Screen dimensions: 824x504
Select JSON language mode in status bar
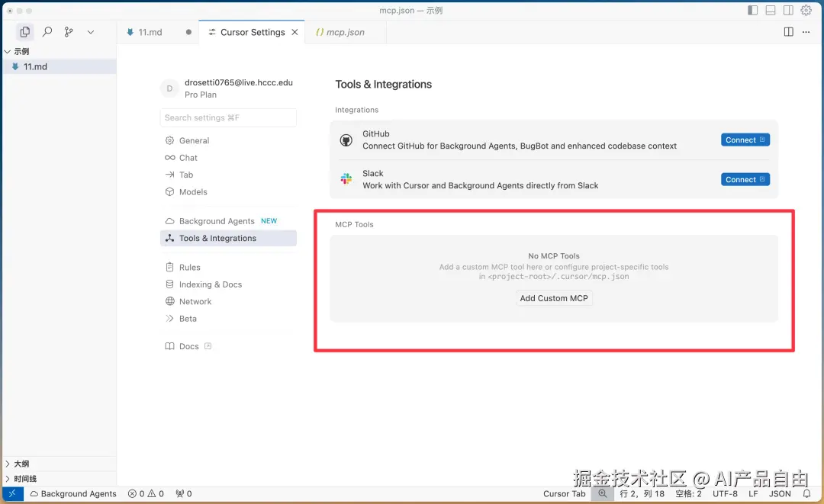point(779,493)
